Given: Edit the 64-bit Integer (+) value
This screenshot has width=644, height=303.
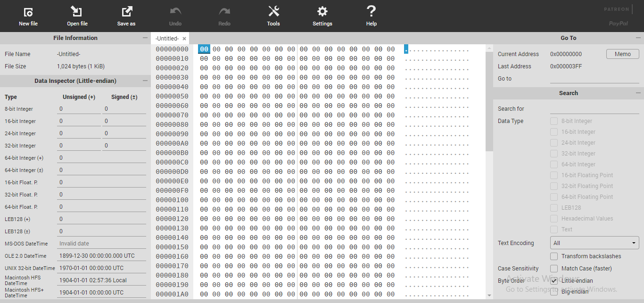Looking at the screenshot, I should click(x=101, y=158).
